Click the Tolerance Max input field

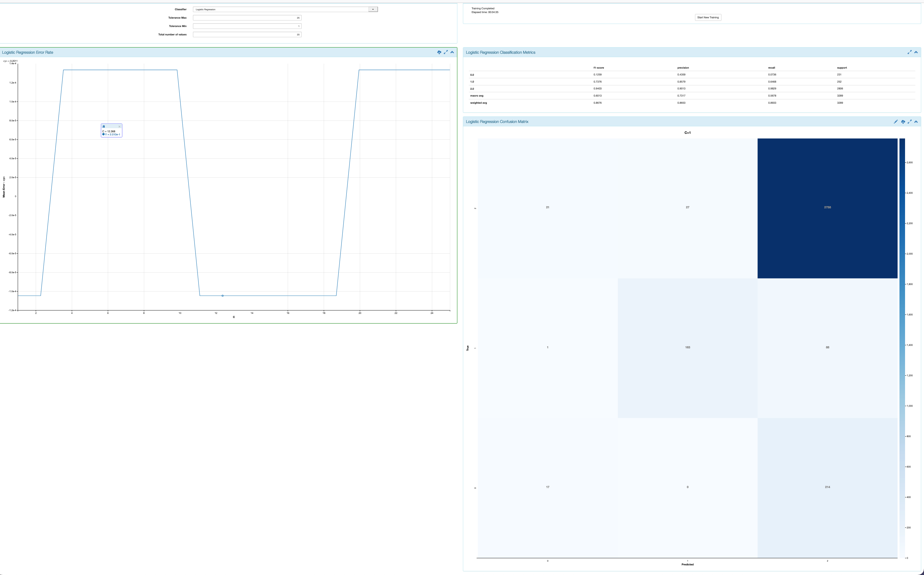click(247, 18)
